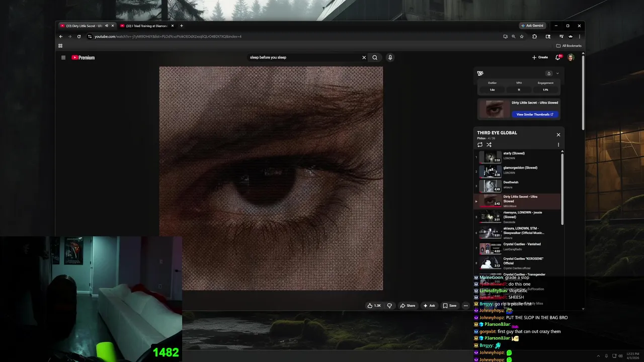Search with your voice microphone
Viewport: 644px width, 362px height.
click(x=390, y=57)
